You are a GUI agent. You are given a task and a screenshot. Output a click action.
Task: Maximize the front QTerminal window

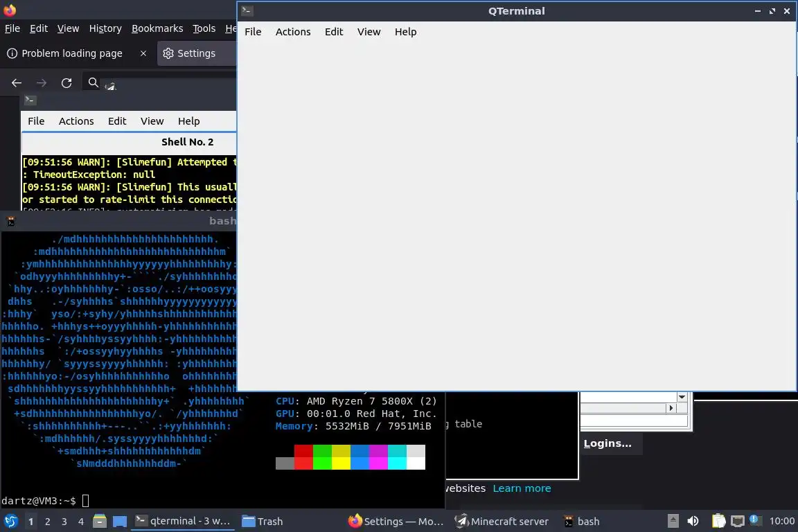pos(772,10)
